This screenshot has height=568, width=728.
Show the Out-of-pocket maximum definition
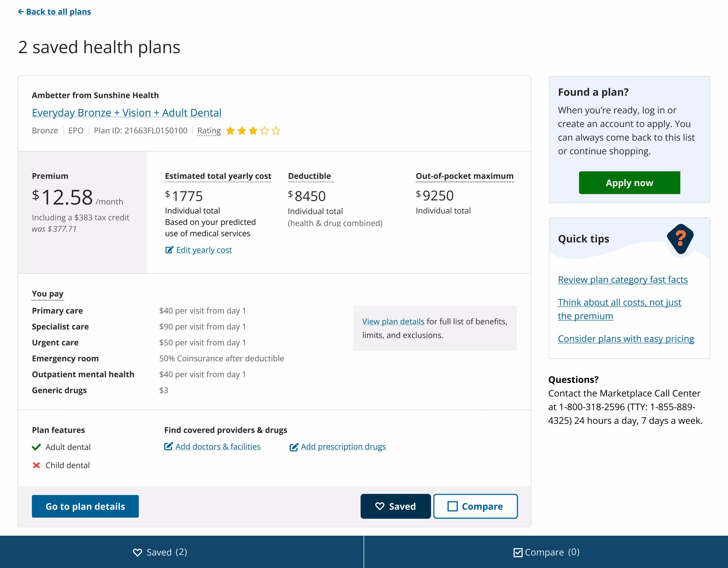465,176
